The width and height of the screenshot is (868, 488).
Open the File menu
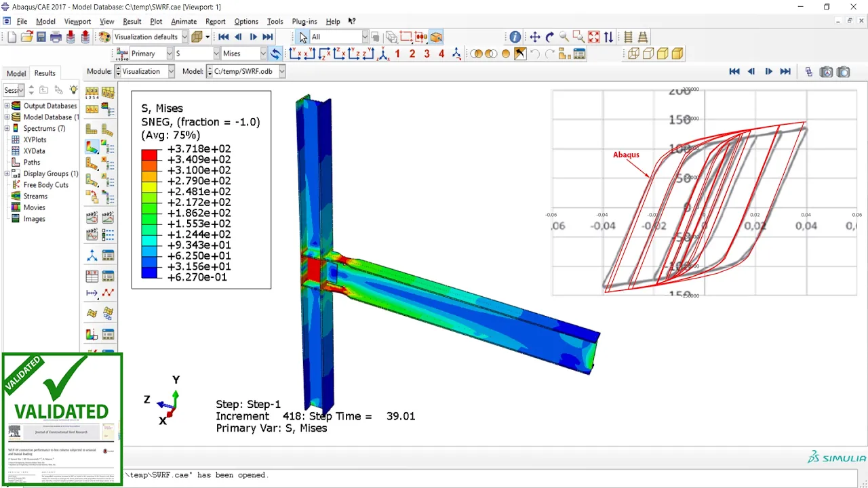point(22,21)
